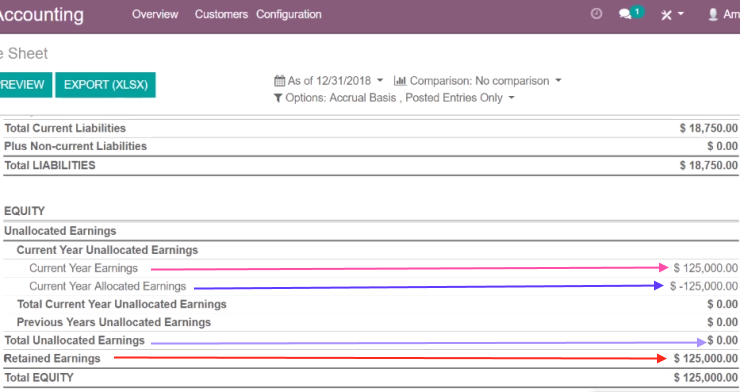This screenshot has height=392, width=740.
Task: Open the activities clock icon
Action: click(x=597, y=14)
